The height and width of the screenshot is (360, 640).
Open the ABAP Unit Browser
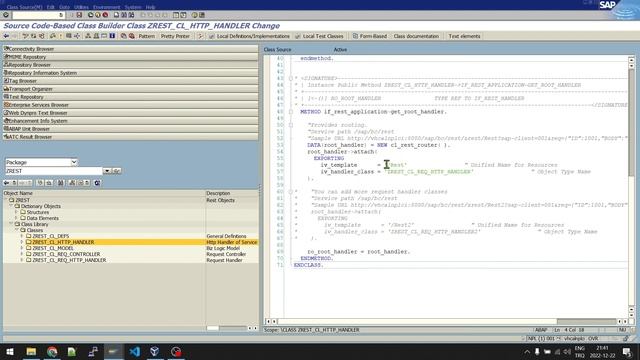[131, 129]
